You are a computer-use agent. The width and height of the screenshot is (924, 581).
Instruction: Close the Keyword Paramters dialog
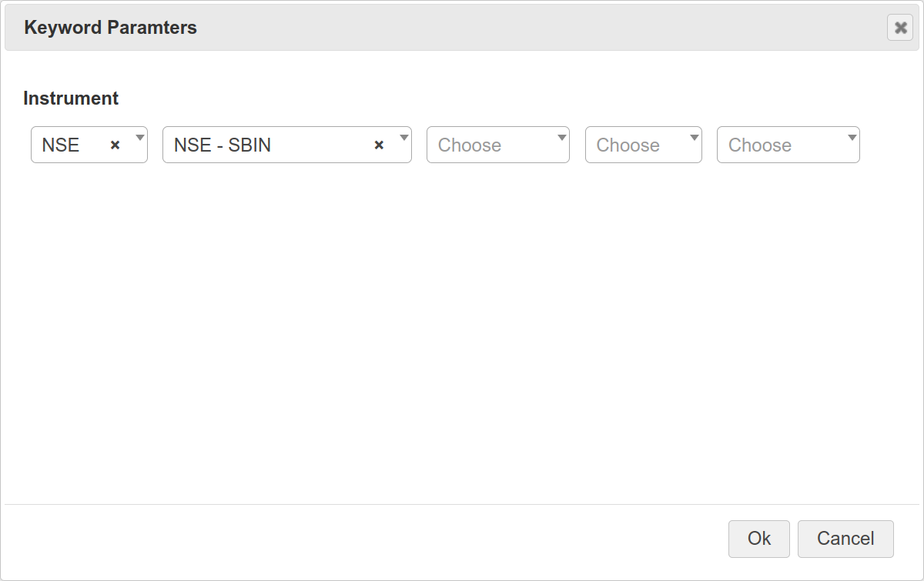click(x=899, y=28)
